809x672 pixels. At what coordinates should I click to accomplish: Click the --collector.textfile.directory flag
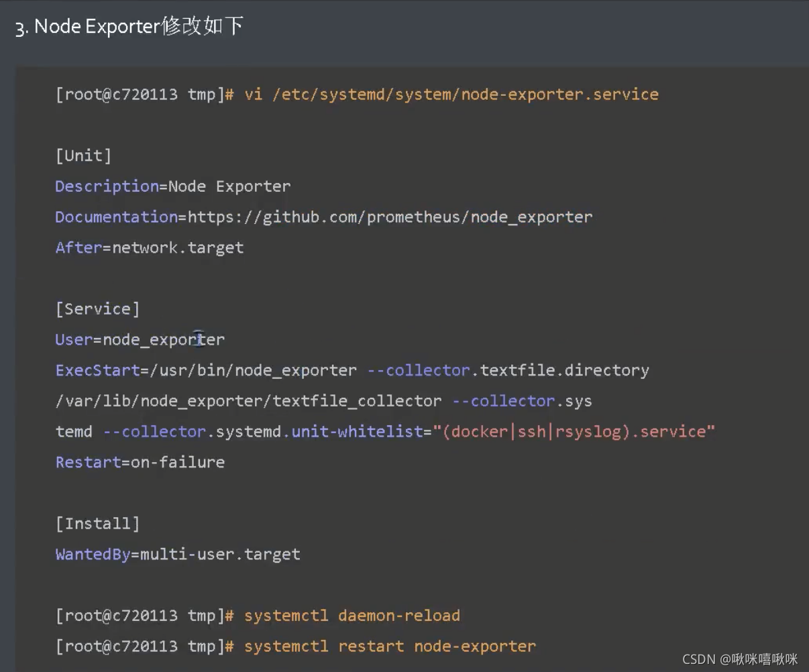point(508,370)
